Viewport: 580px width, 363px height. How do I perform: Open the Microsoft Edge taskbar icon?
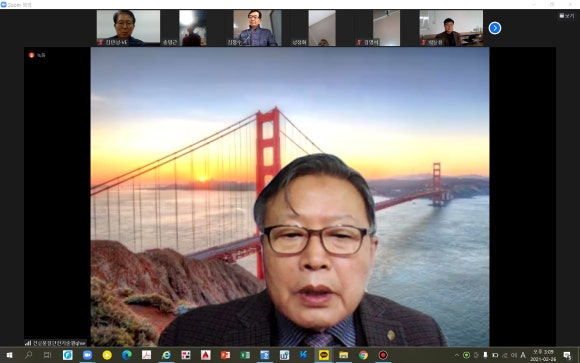tap(127, 355)
